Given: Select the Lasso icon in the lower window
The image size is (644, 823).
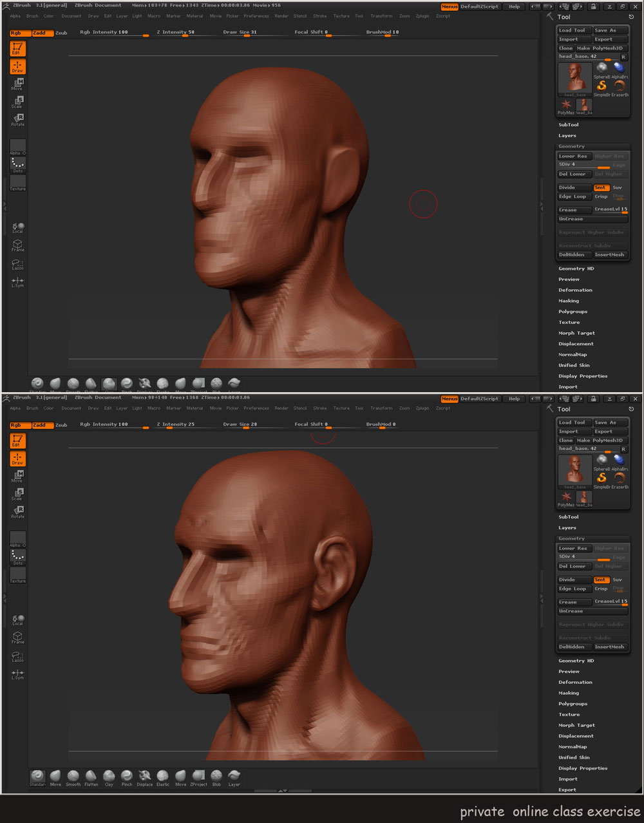Looking at the screenshot, I should click(x=17, y=656).
